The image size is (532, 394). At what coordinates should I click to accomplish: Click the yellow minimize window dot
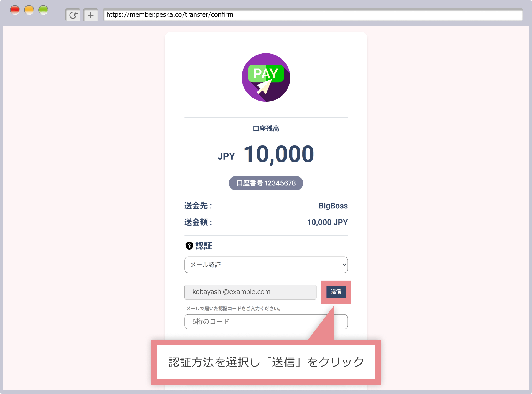29,10
